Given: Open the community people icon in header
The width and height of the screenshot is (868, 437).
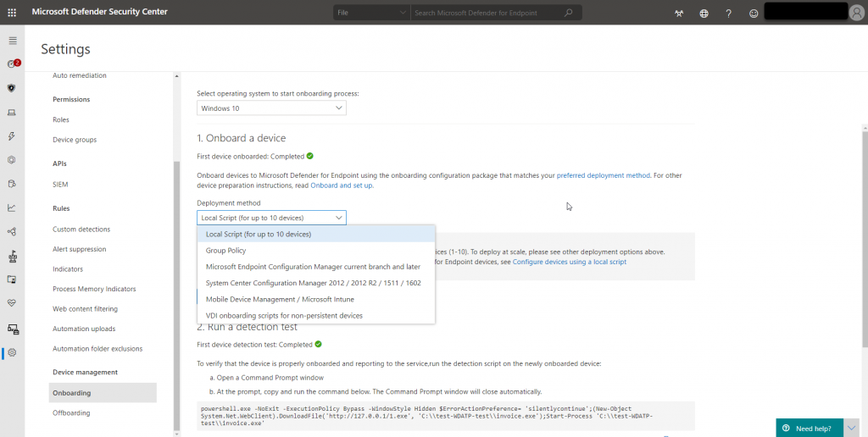Looking at the screenshot, I should pyautogui.click(x=679, y=14).
